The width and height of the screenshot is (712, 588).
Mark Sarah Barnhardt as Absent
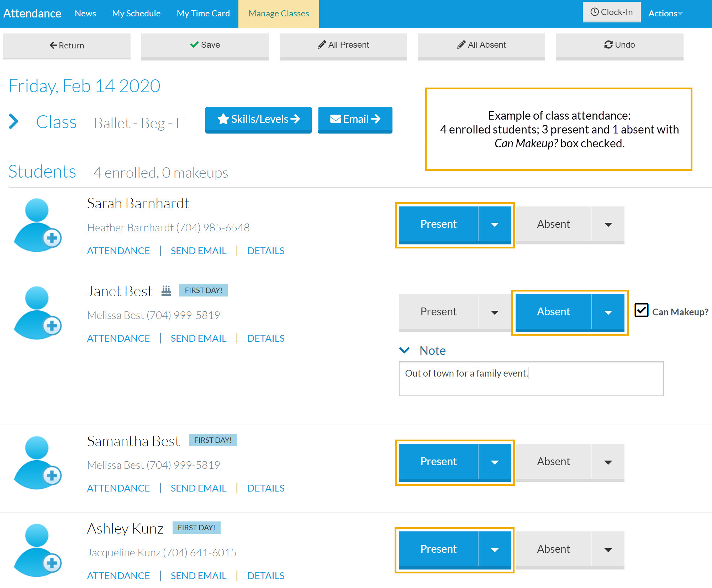(x=553, y=224)
